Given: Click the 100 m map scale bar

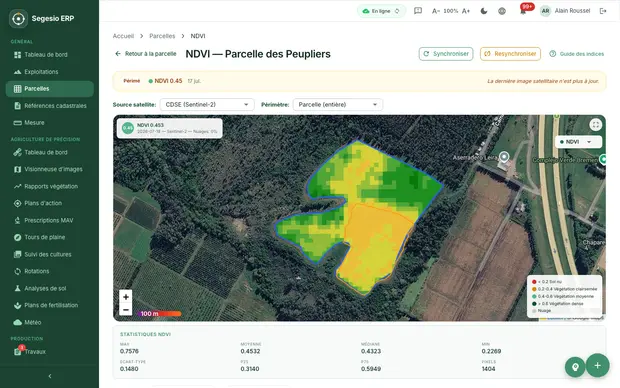Looking at the screenshot, I should point(159,314).
